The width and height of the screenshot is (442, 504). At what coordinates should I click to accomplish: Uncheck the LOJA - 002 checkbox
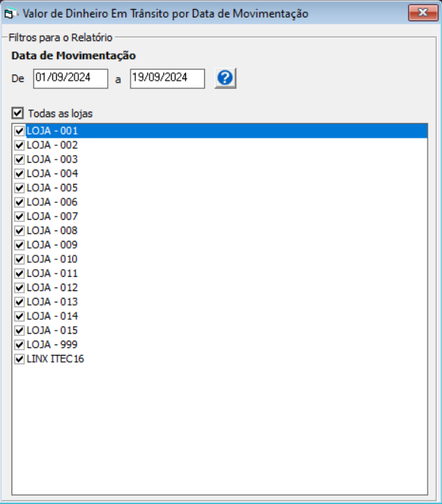coord(19,145)
